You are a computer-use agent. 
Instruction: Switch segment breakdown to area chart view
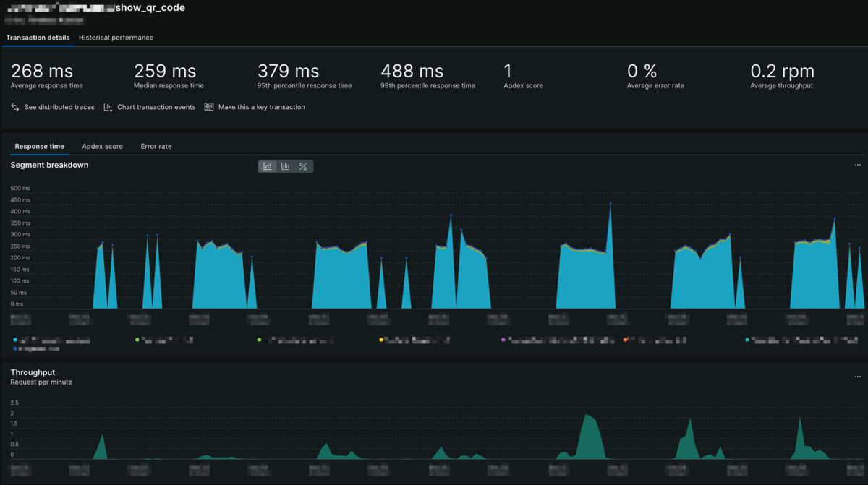tap(268, 166)
